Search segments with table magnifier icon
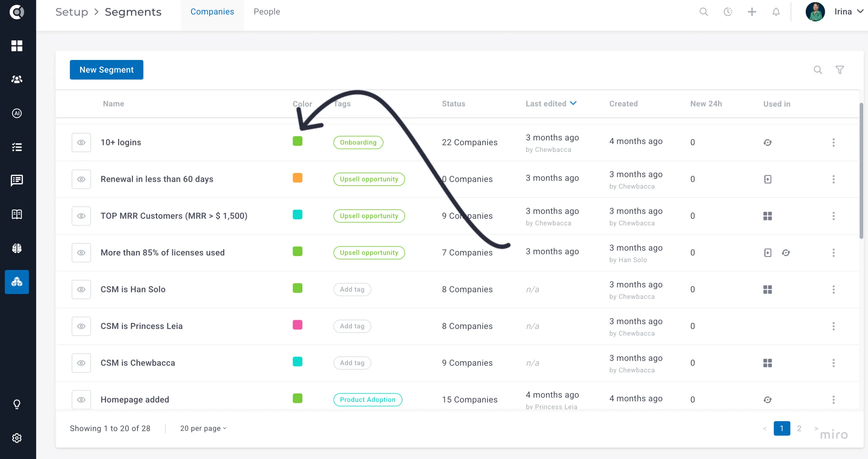Screen dimensions: 868x459 pos(818,70)
